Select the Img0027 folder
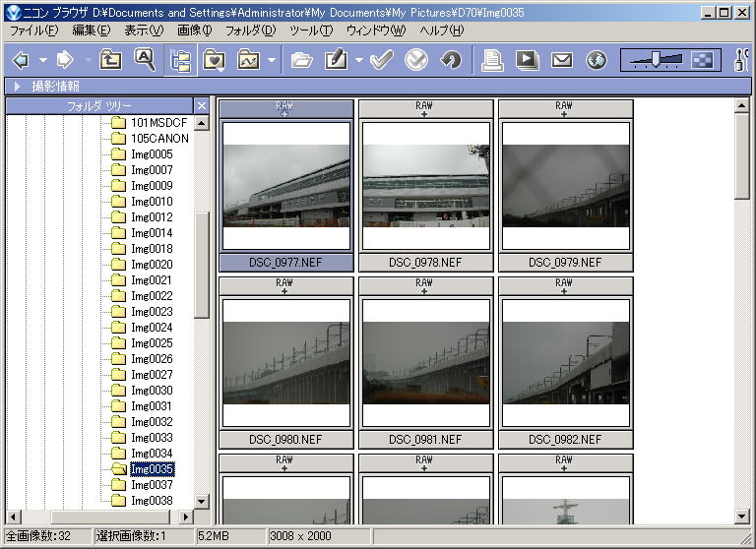The width and height of the screenshot is (756, 549). (x=152, y=375)
